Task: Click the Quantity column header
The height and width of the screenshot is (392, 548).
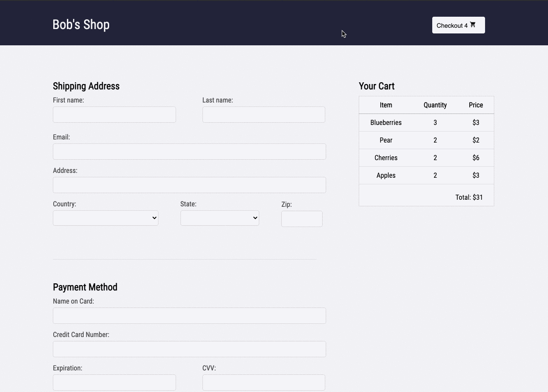Action: (435, 105)
